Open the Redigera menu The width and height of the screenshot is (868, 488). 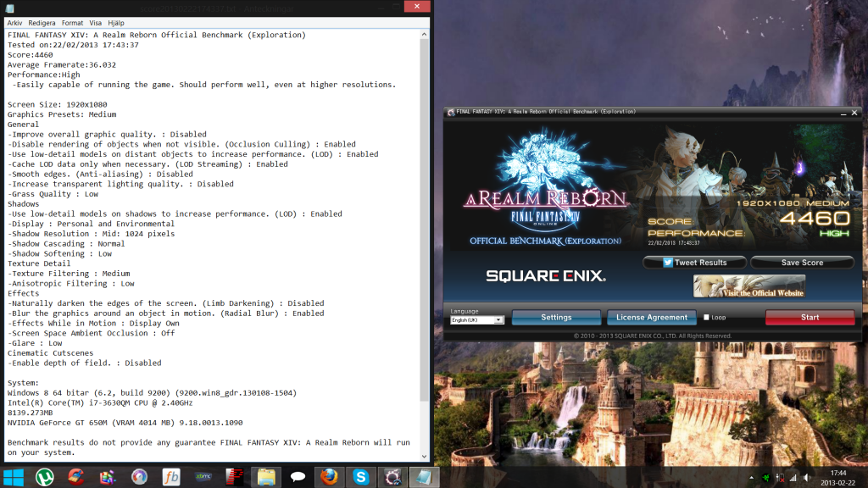click(x=42, y=23)
